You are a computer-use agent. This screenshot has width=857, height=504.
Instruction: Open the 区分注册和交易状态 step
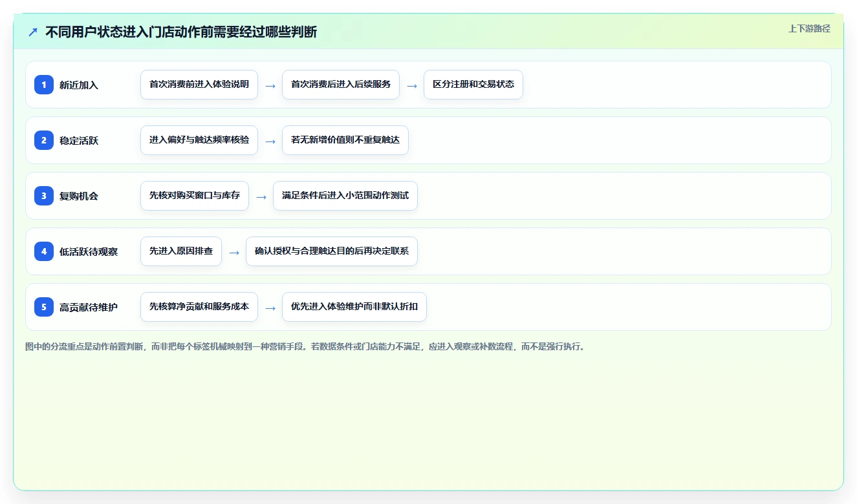click(473, 85)
